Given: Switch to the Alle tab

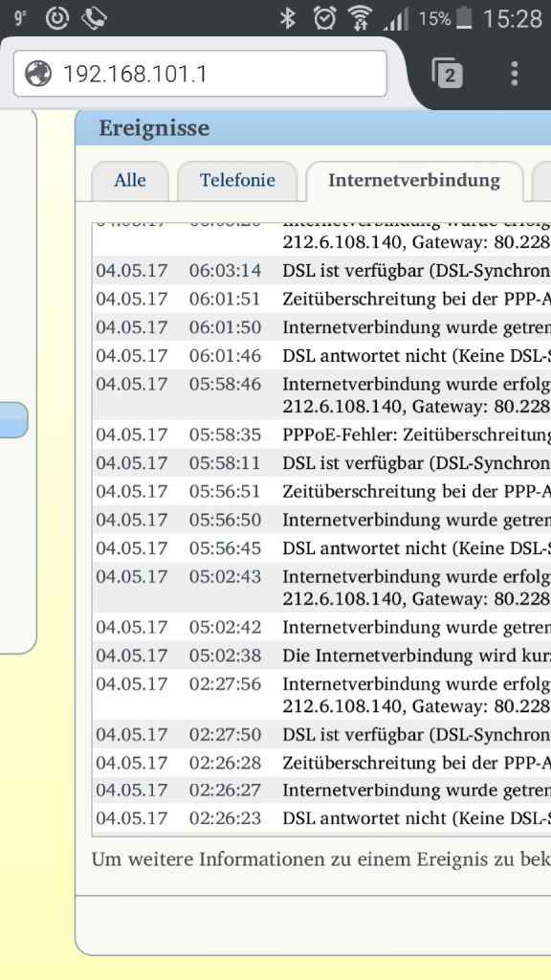Looking at the screenshot, I should [x=130, y=181].
